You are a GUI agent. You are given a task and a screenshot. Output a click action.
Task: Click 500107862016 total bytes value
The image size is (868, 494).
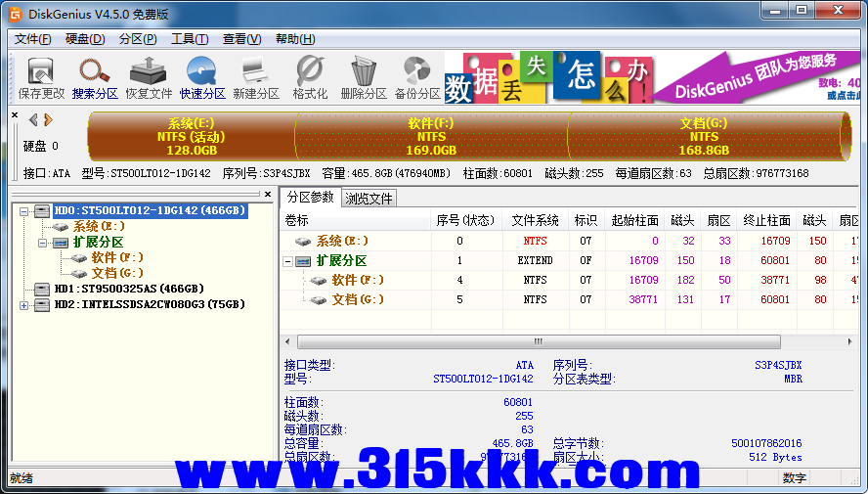[x=766, y=443]
